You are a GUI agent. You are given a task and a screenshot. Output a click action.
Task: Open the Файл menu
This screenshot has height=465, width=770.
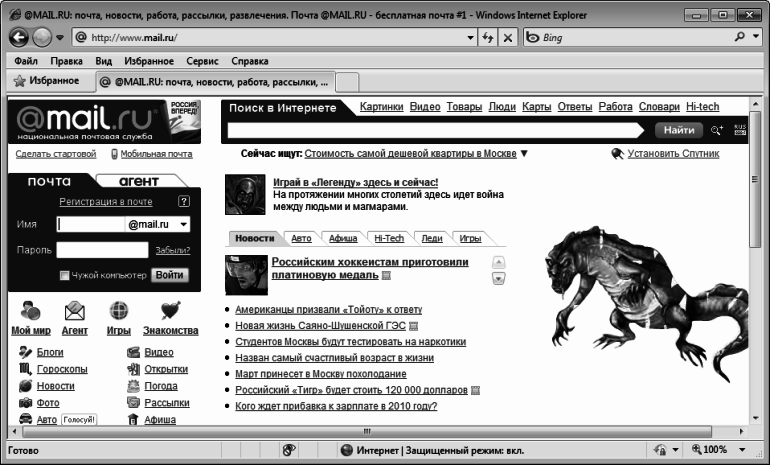point(26,61)
